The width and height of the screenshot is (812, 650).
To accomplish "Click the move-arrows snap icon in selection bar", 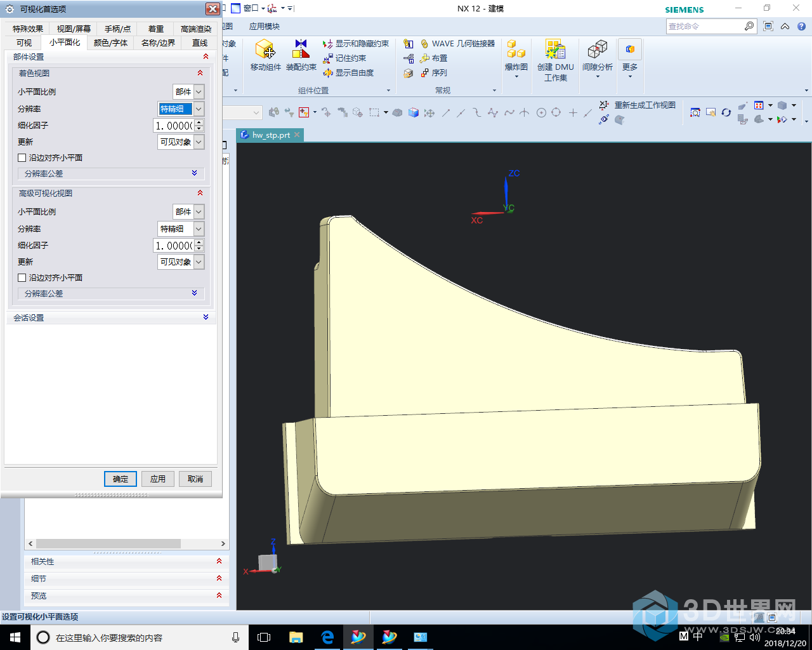I will pos(429,112).
